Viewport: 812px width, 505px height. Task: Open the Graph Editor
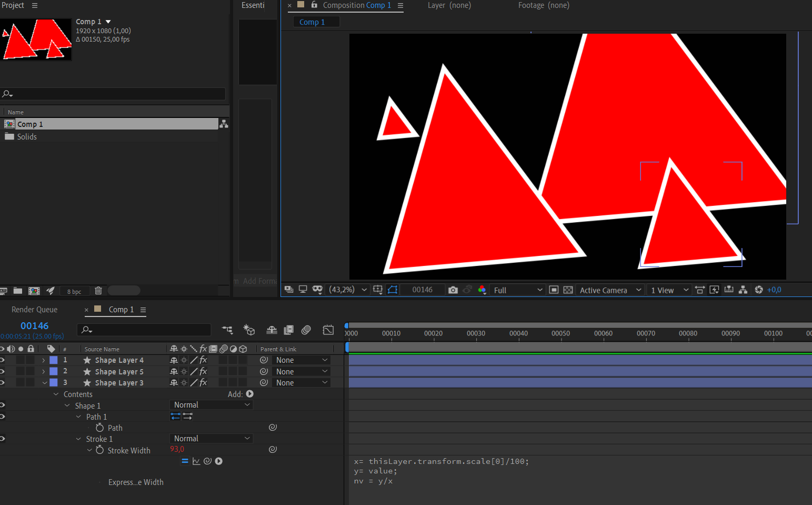[328, 330]
